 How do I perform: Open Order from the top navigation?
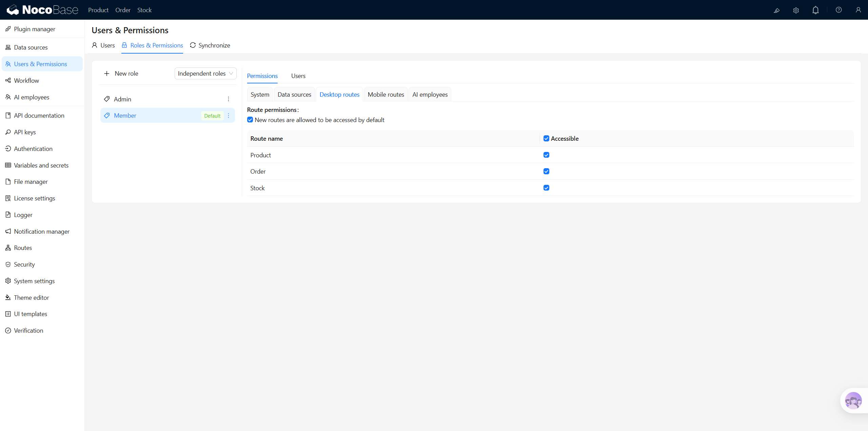[123, 10]
